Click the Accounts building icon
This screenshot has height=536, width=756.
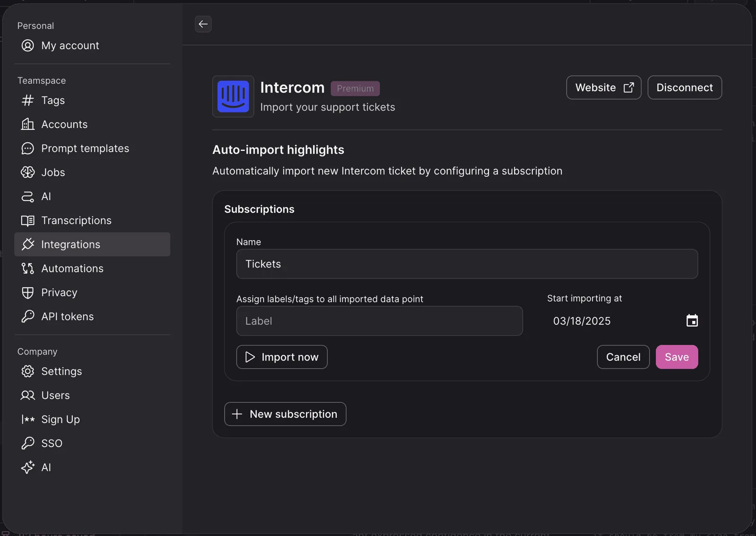[28, 124]
